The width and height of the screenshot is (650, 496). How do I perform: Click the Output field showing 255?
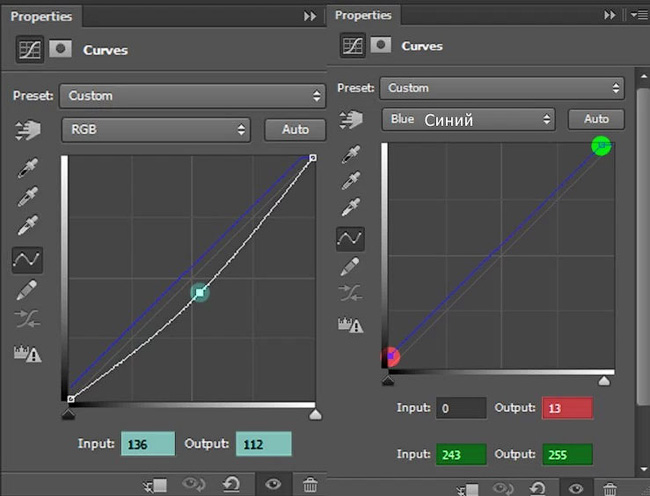567,455
